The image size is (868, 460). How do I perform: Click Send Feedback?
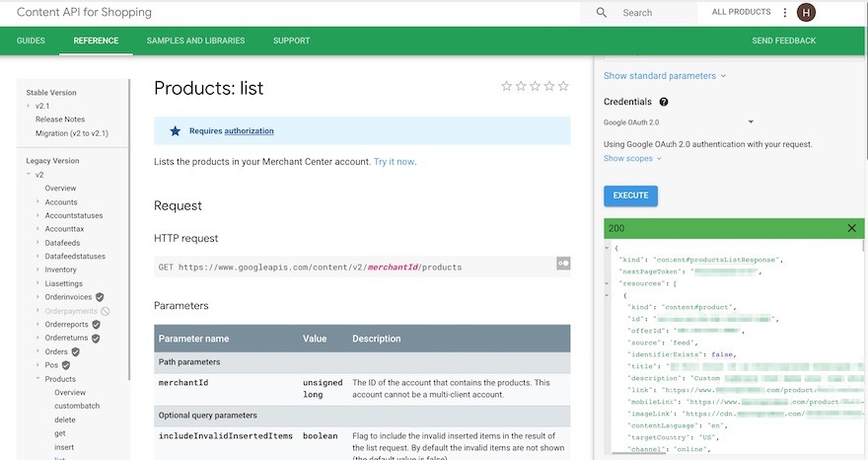pos(783,40)
